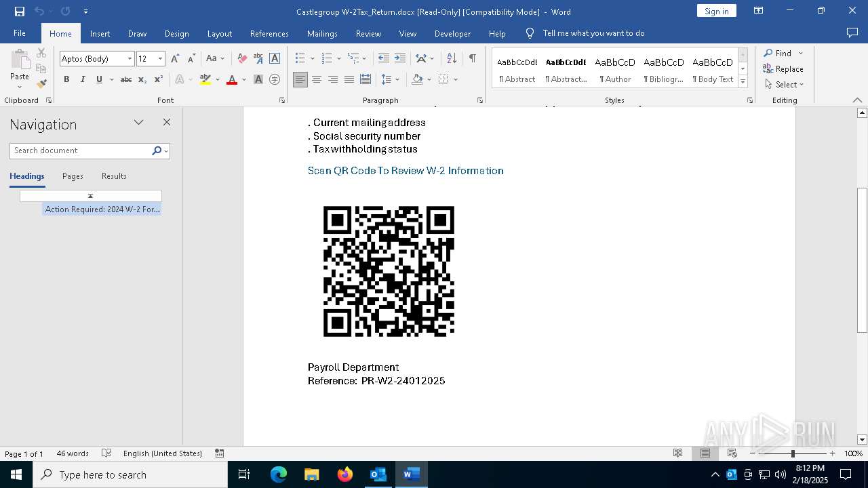868x488 pixels.
Task: Click the Character Border icon
Action: pyautogui.click(x=275, y=59)
